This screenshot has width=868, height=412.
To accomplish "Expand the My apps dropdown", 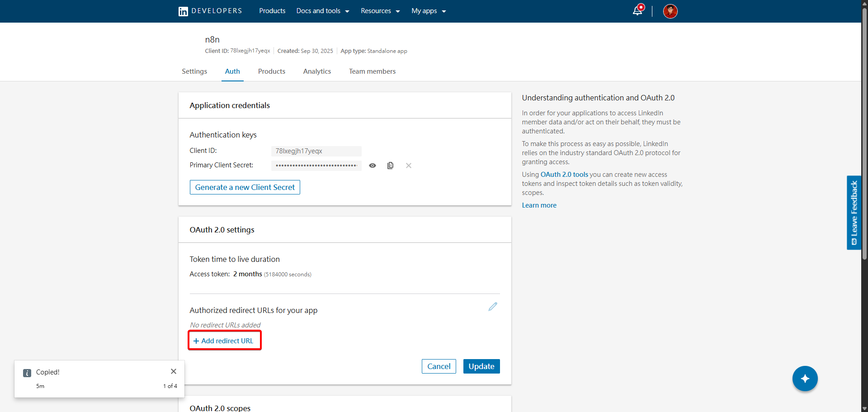I will coord(428,10).
